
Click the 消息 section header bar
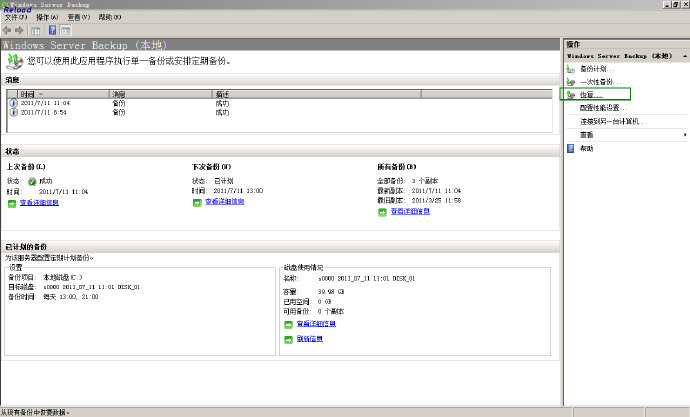[x=280, y=80]
